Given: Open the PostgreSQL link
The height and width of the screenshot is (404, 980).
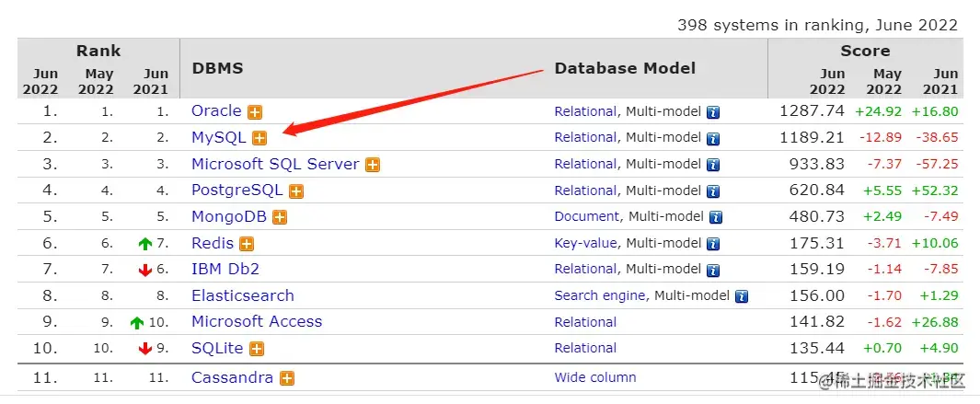Looking at the screenshot, I should coord(236,190).
